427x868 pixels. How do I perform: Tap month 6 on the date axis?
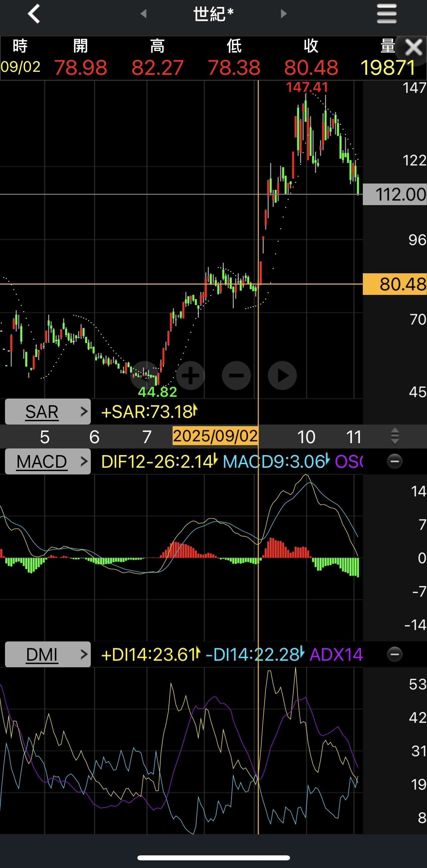click(x=94, y=437)
